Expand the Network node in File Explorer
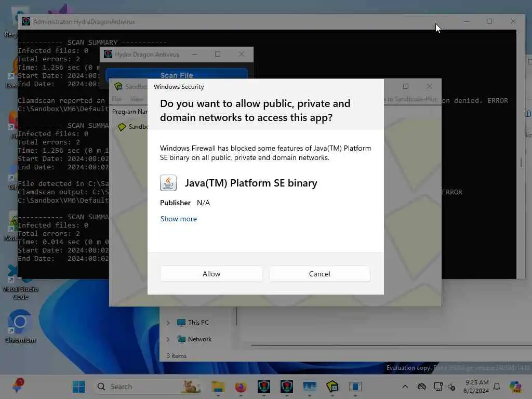The image size is (532, 399). coord(168,339)
